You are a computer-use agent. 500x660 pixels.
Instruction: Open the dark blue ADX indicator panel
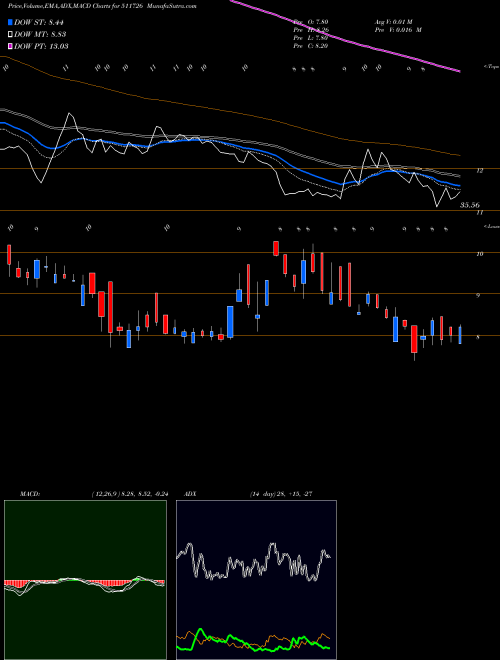pyautogui.click(x=256, y=580)
